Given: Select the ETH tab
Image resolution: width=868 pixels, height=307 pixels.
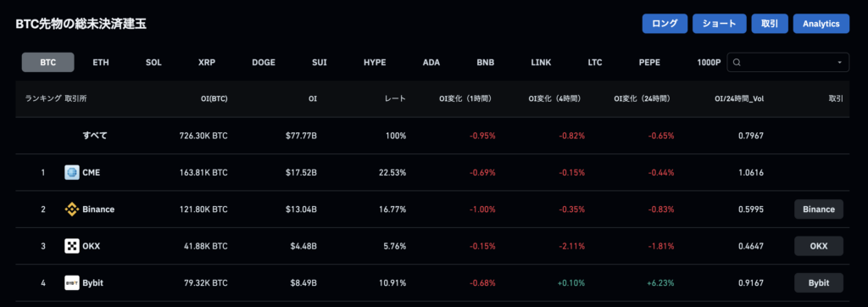Looking at the screenshot, I should coord(101,63).
